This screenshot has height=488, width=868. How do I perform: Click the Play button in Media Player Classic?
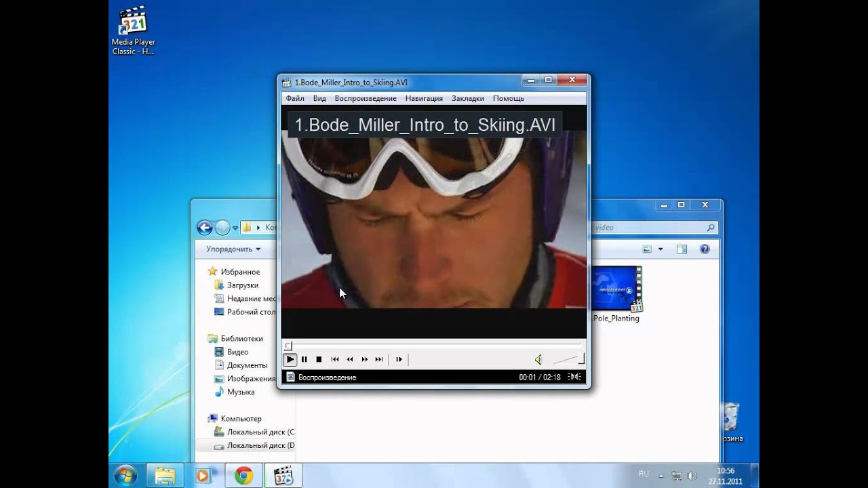[290, 359]
